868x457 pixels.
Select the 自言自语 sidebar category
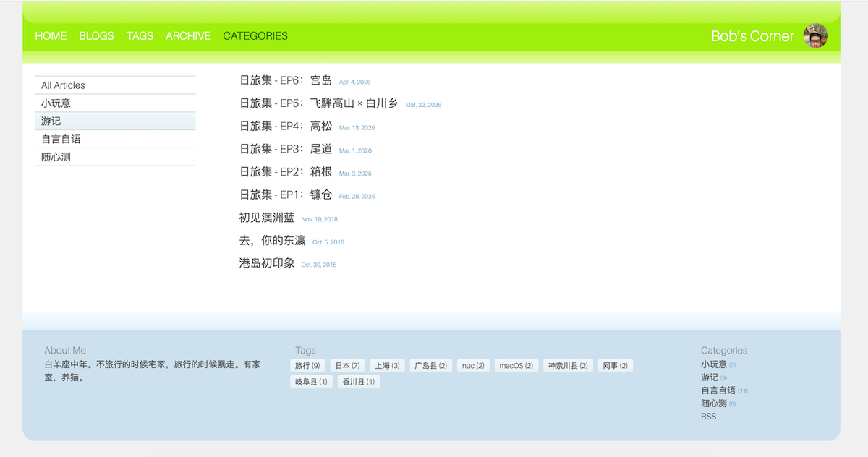(x=61, y=139)
